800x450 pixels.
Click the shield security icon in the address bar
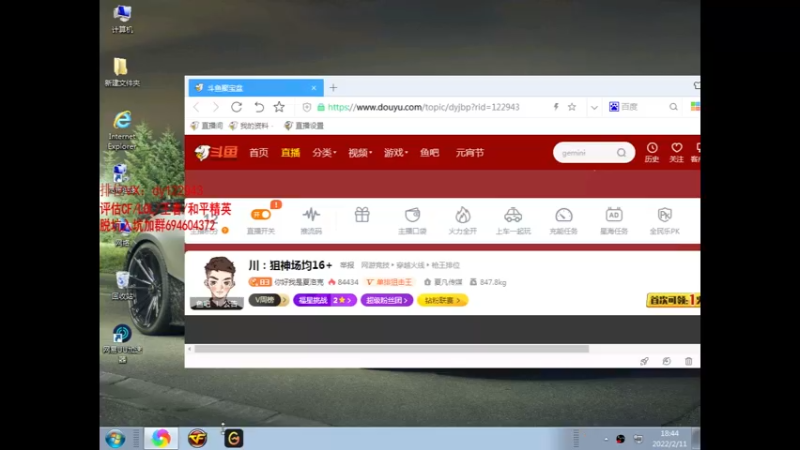click(307, 107)
